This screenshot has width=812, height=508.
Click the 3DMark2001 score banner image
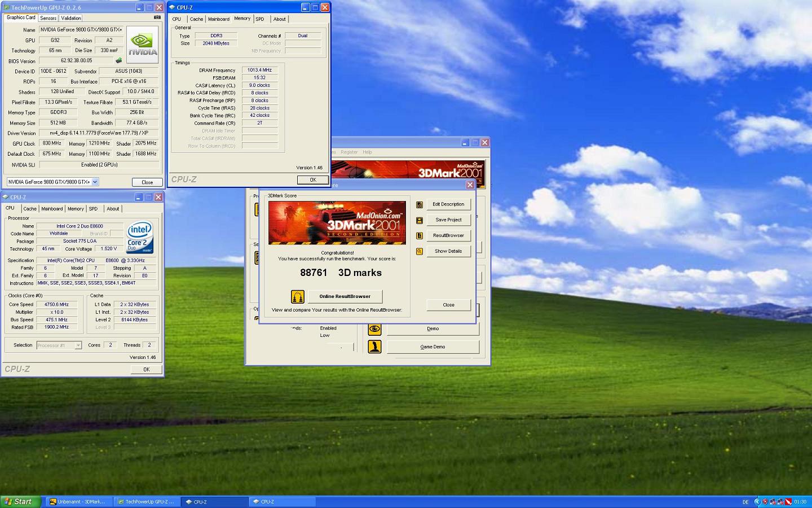(x=337, y=223)
